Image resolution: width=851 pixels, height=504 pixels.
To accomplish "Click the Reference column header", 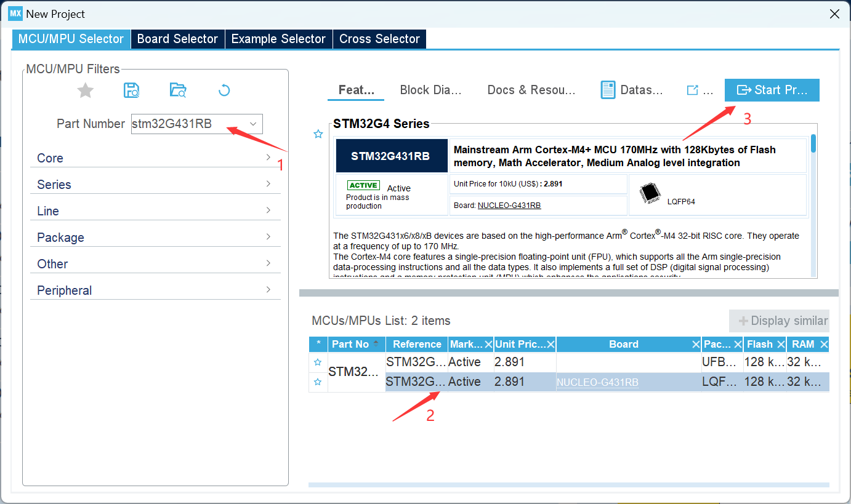I will 417,345.
